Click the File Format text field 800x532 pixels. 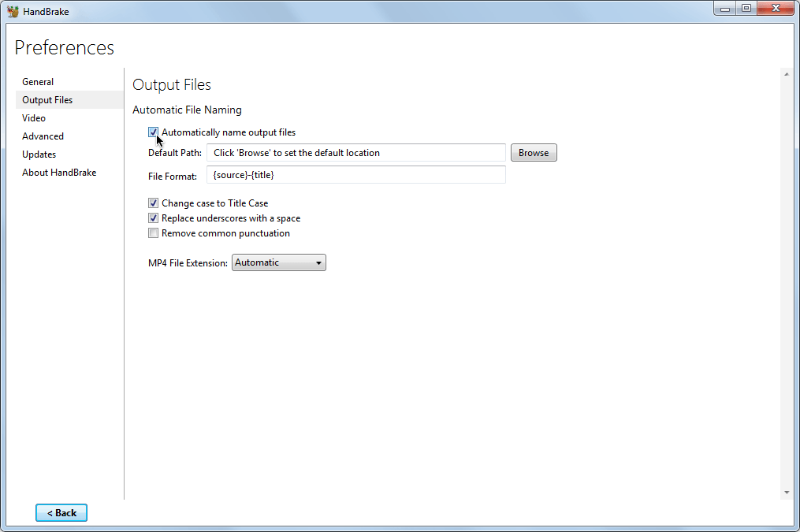(x=355, y=174)
